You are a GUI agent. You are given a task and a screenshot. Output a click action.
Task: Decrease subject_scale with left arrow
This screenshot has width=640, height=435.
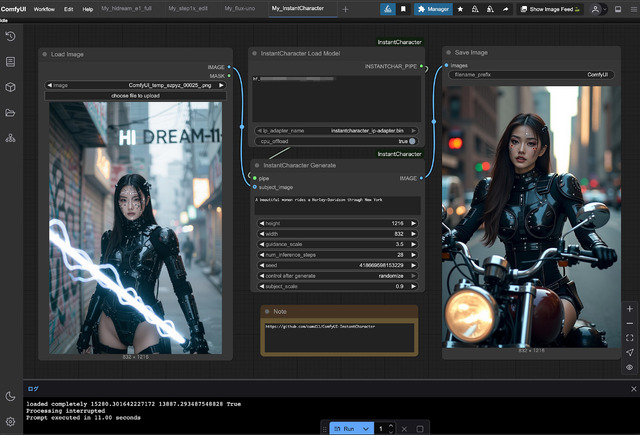pos(262,286)
